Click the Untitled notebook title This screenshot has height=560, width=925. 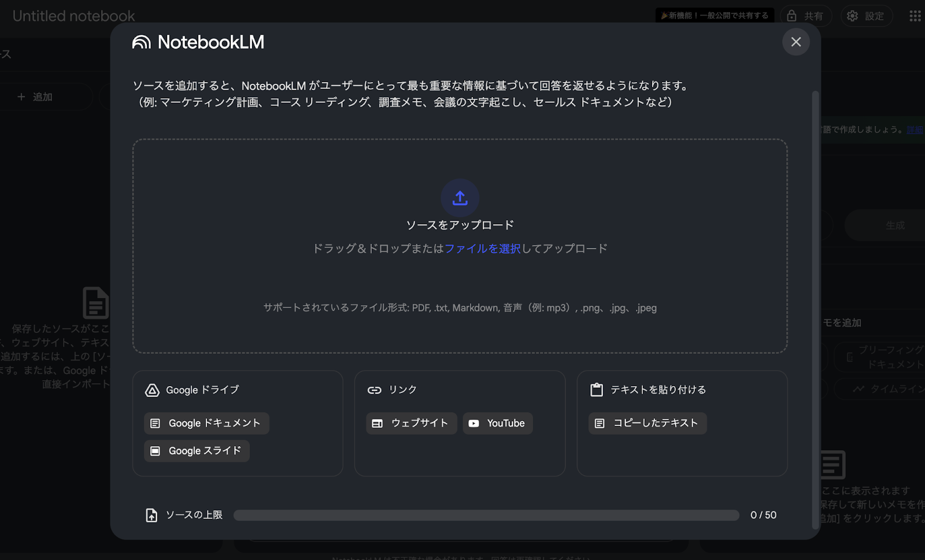point(73,16)
